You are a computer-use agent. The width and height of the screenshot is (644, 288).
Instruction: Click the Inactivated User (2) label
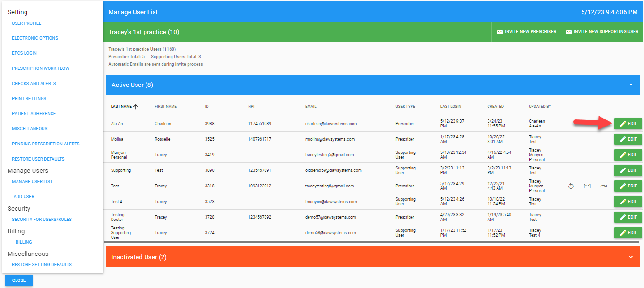139,257
